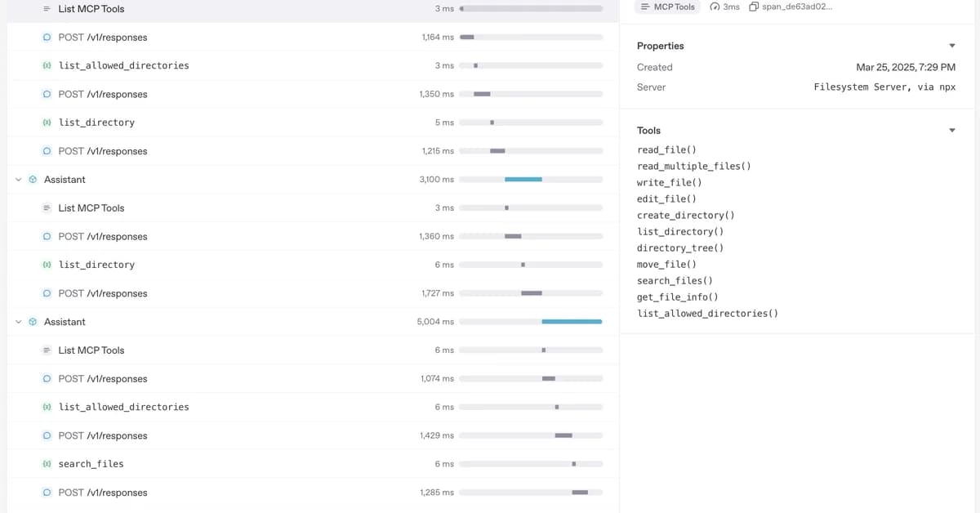Click the copy icon beside span_de63ad02

(754, 7)
